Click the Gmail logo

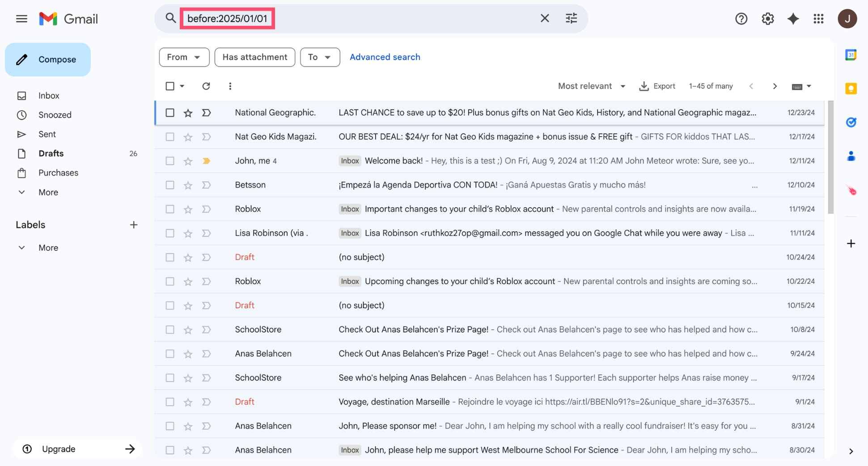point(68,19)
